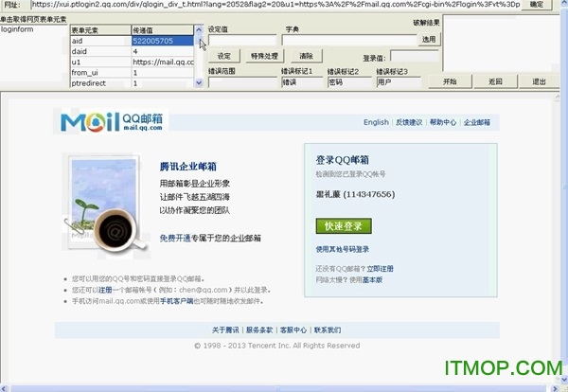
Task: Click the 错误标记3 field containing 用户
Action: (399, 82)
